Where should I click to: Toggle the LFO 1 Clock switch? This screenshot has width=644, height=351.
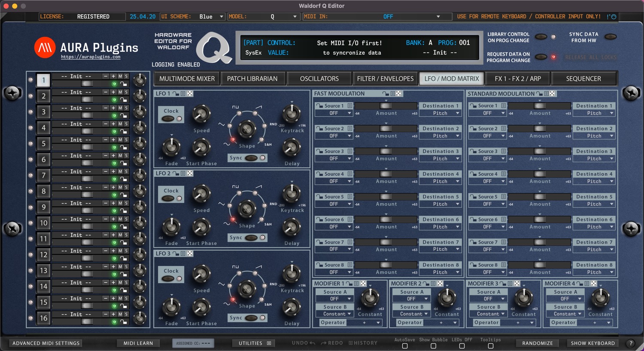tap(168, 118)
